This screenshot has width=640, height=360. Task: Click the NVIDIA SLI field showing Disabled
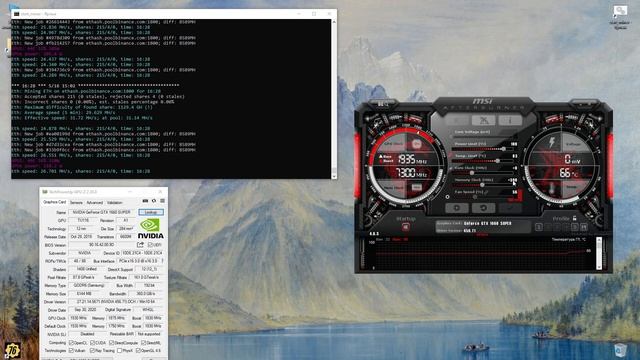pyautogui.click(x=87, y=334)
